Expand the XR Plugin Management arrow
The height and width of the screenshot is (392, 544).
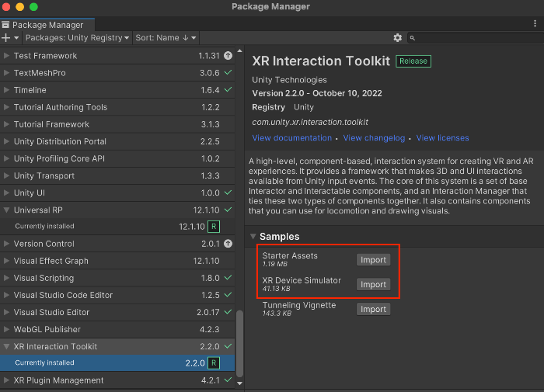(6, 380)
